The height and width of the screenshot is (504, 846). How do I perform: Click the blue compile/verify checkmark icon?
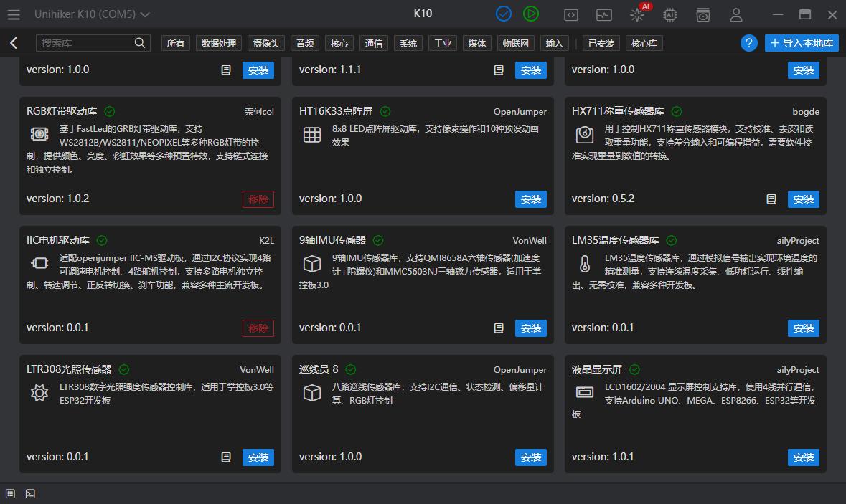504,14
